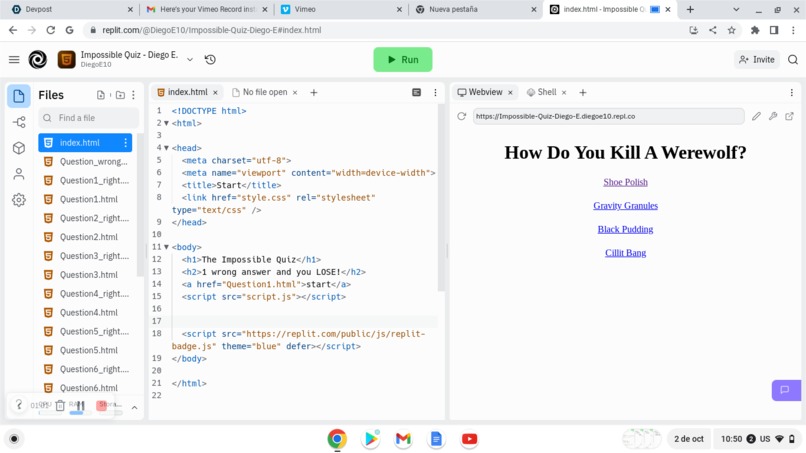Click the Find a file search field
The width and height of the screenshot is (806, 453).
click(88, 118)
